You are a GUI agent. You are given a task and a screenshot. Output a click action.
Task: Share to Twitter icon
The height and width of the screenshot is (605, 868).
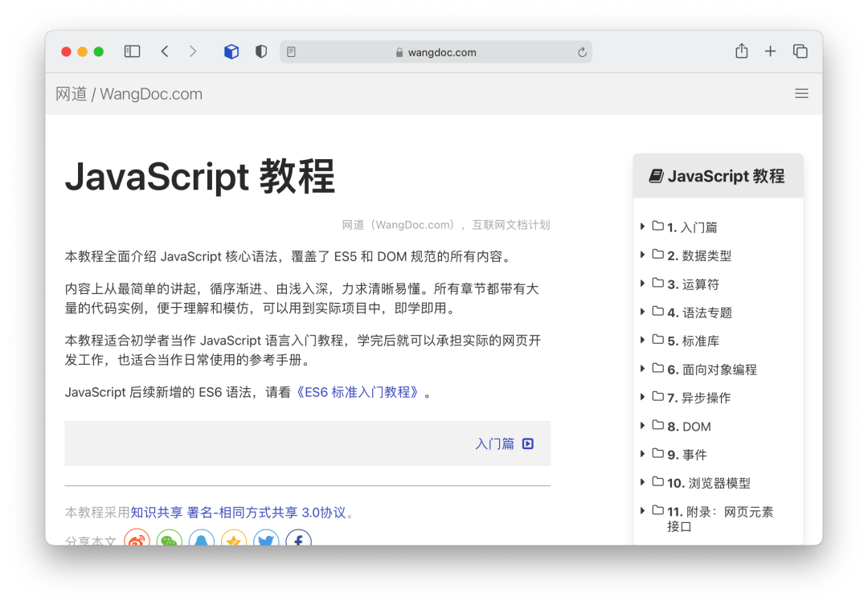(x=266, y=539)
